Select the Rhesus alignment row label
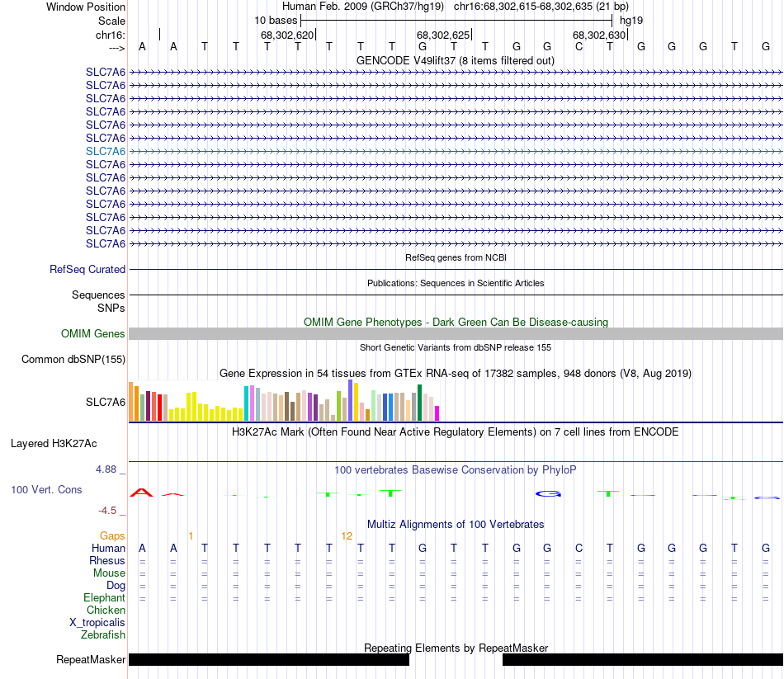This screenshot has width=784, height=679. [107, 561]
